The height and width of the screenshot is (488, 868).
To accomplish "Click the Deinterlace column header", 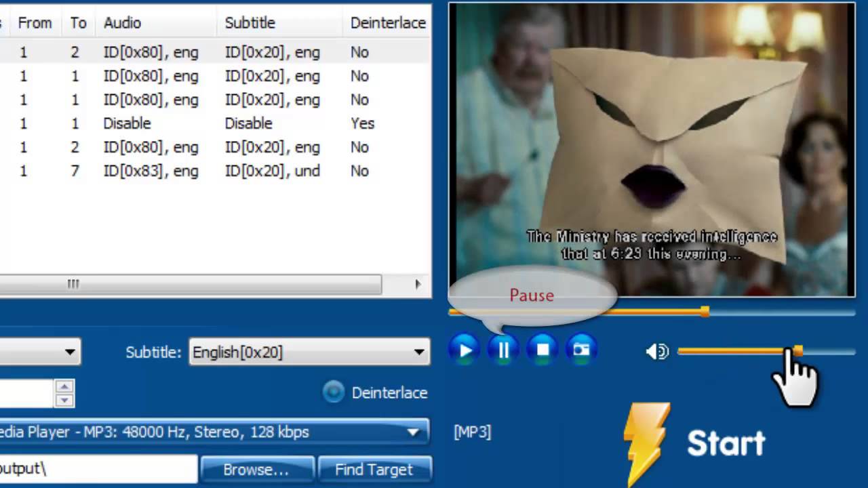I will (387, 23).
